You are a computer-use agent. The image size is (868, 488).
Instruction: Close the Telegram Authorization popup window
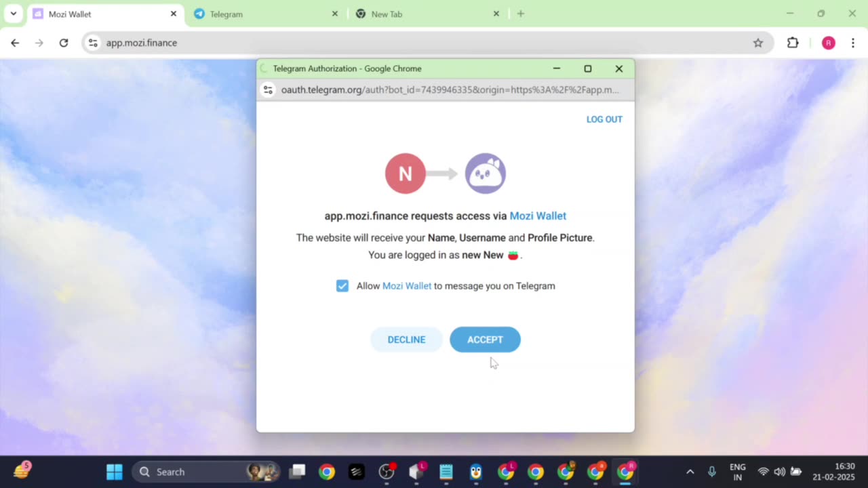click(619, 68)
